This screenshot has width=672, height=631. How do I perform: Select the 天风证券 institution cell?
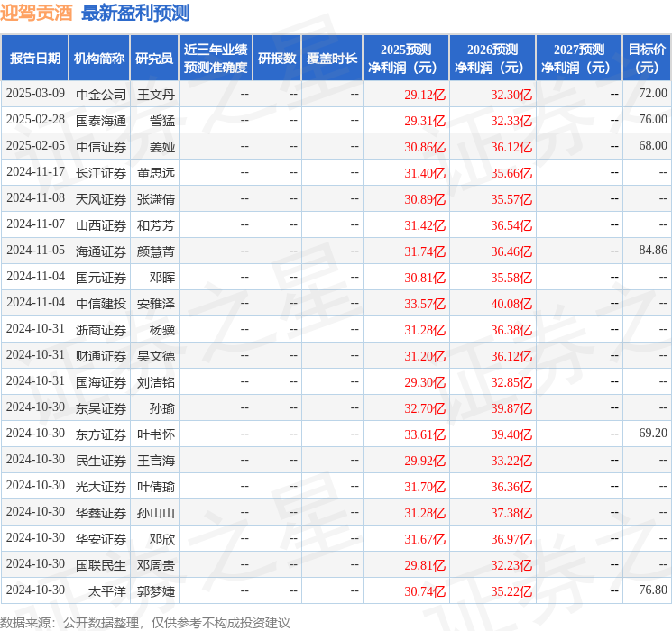tap(101, 199)
